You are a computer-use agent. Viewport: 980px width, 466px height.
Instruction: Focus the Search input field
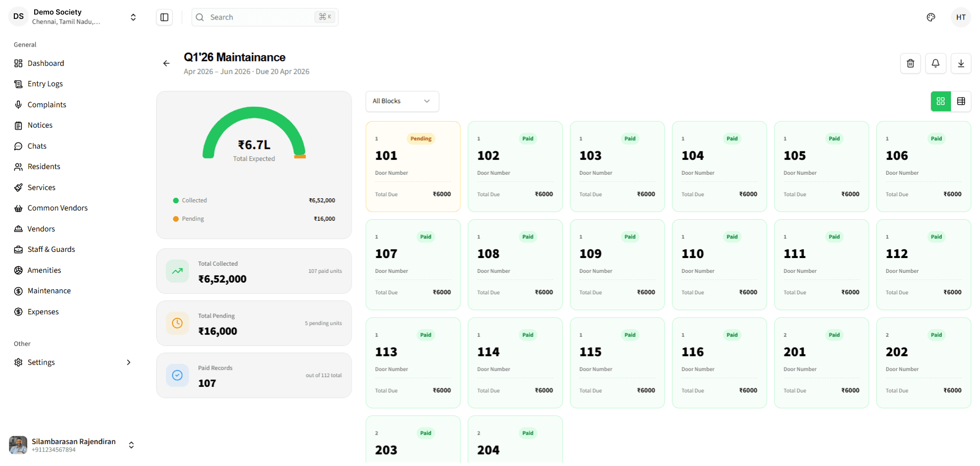point(265,17)
